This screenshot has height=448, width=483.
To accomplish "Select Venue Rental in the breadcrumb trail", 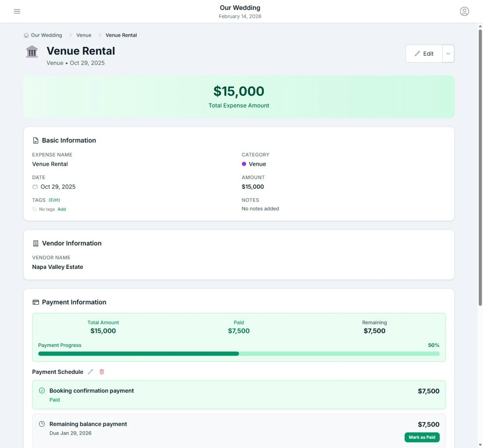I will coord(121,35).
